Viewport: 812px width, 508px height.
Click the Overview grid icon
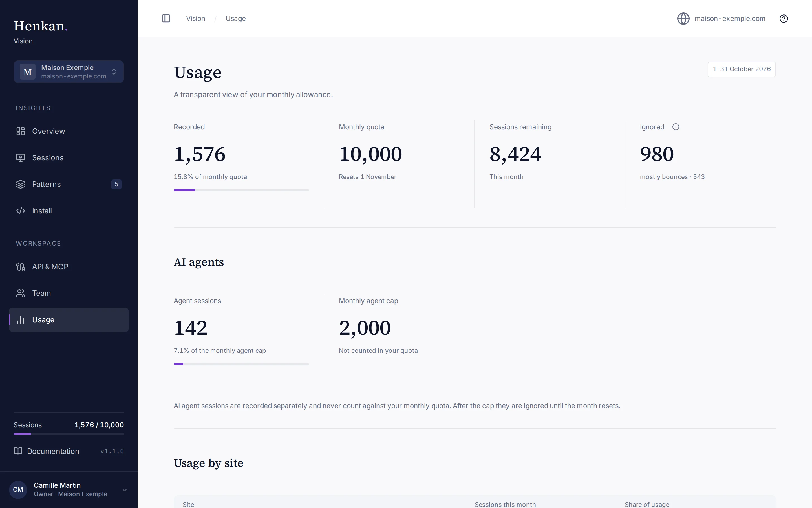point(21,131)
